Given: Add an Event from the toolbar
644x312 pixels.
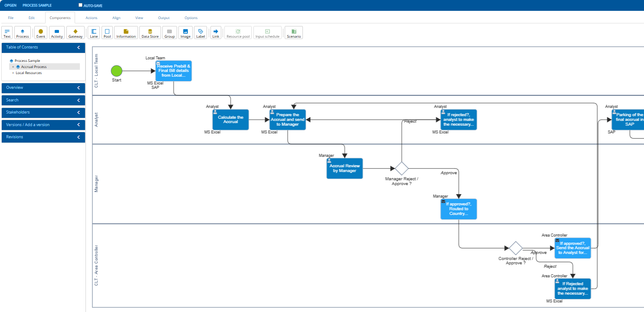Looking at the screenshot, I should point(41,33).
